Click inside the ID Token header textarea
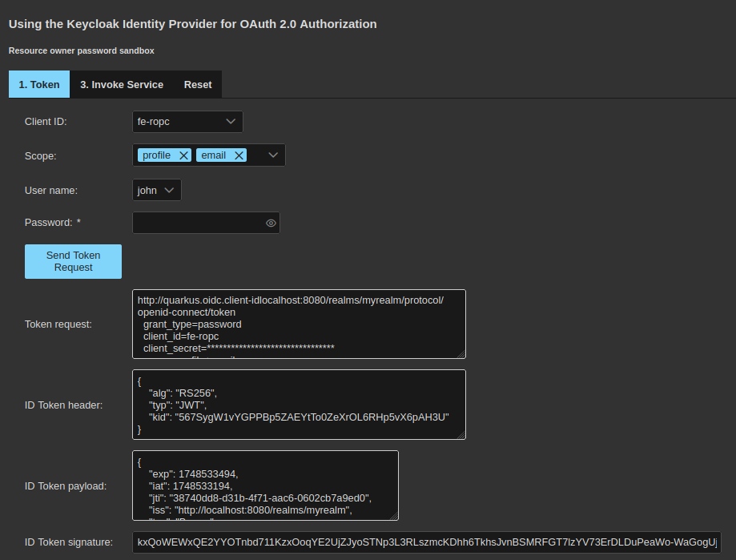Screen dimensions: 736x560 tap(299, 405)
